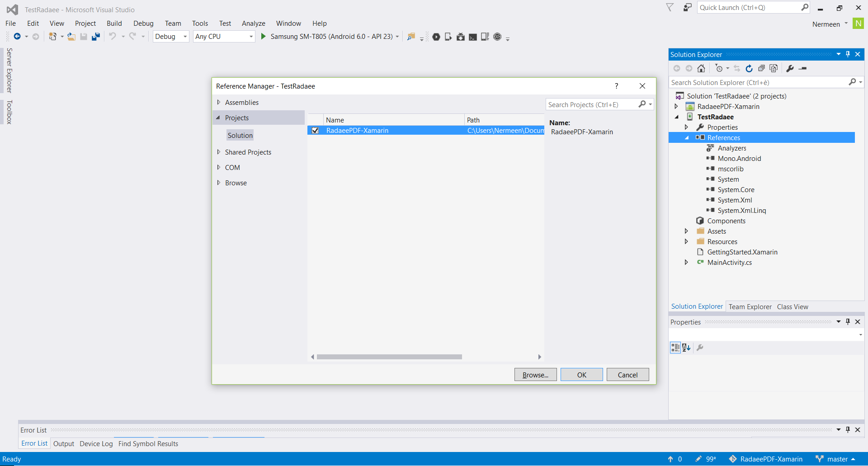Toggle auto-hide pin on Solution Explorer
Image resolution: width=868 pixels, height=466 pixels.
[848, 54]
